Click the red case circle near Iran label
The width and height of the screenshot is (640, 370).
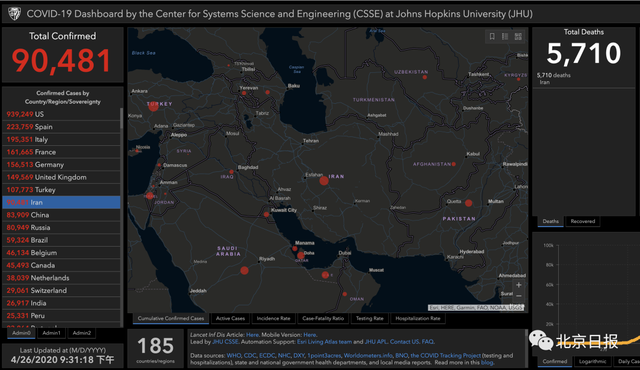324,181
